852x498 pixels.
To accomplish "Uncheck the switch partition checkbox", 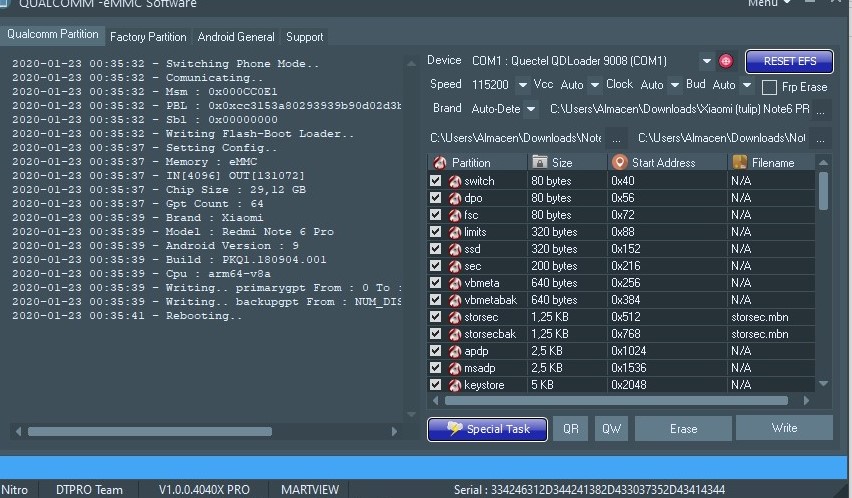I will point(435,180).
